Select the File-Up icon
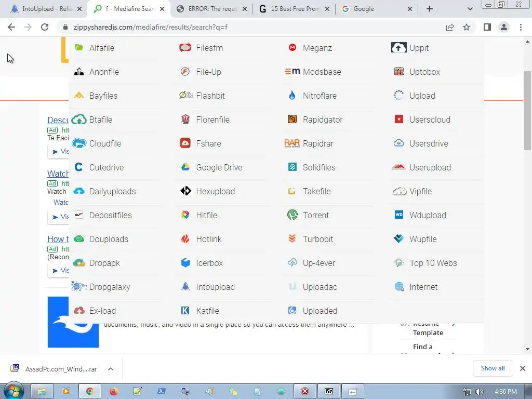Screen dimensions: 532x399 [x=185, y=72]
